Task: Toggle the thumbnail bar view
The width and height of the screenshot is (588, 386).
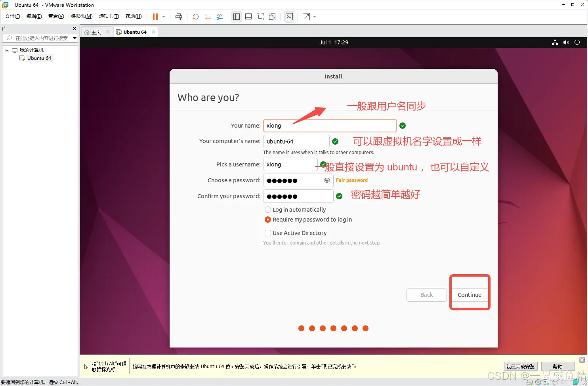Action: coord(248,17)
